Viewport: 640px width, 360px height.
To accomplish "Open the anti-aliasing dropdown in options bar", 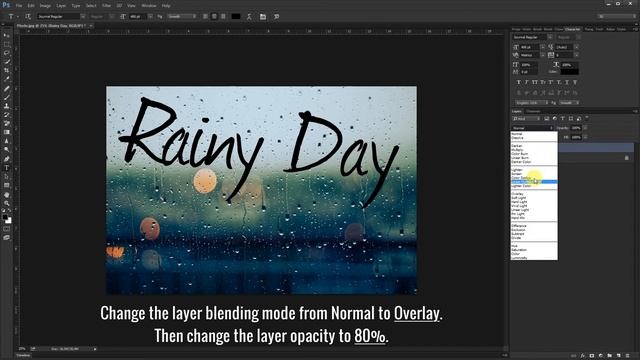I will tap(182, 17).
